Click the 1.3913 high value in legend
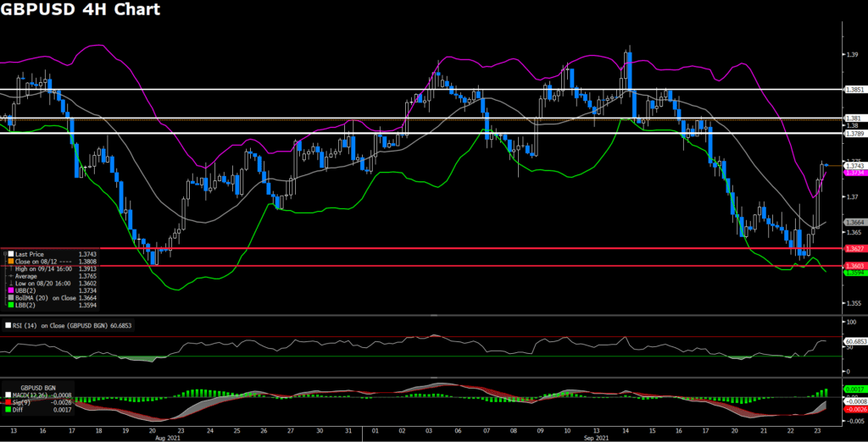This screenshot has height=442, width=868. tap(87, 269)
